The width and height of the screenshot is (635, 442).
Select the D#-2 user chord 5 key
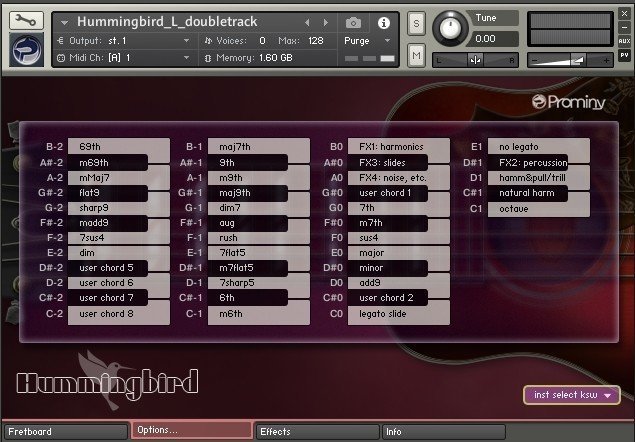(x=107, y=268)
